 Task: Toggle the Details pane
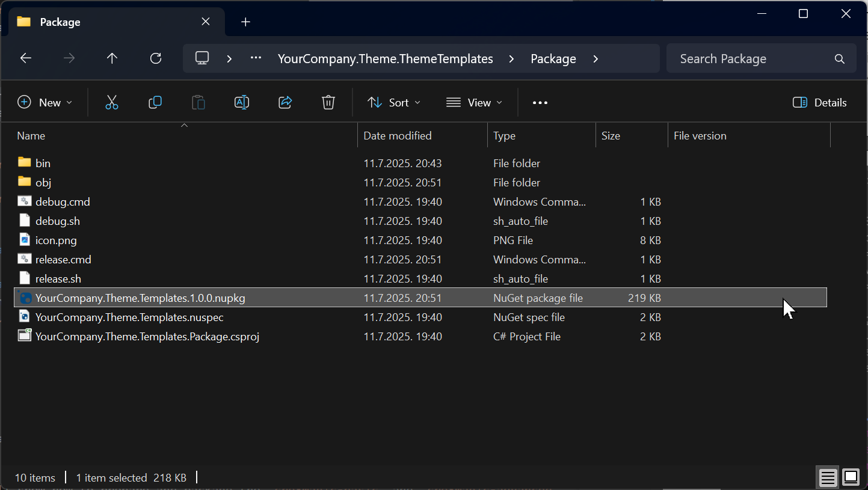point(819,103)
